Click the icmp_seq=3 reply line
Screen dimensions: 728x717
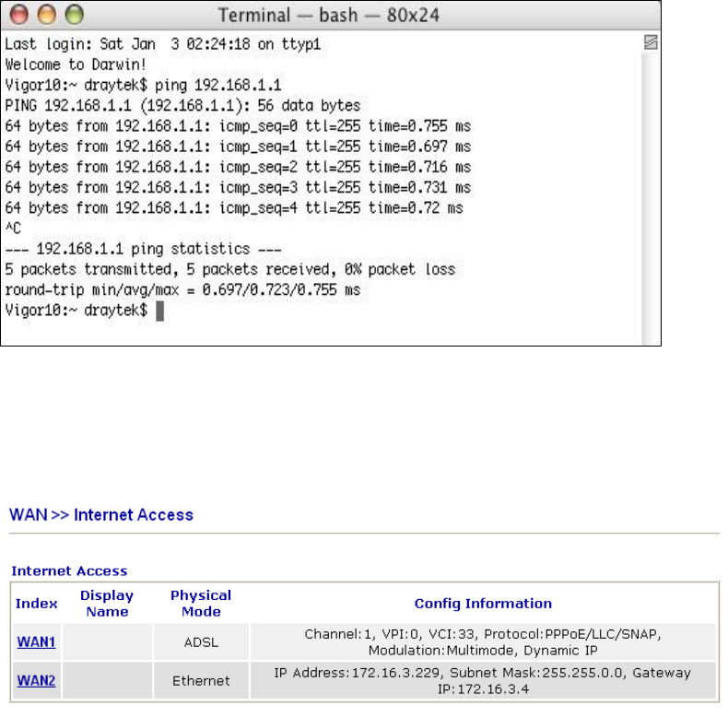[x=238, y=188]
